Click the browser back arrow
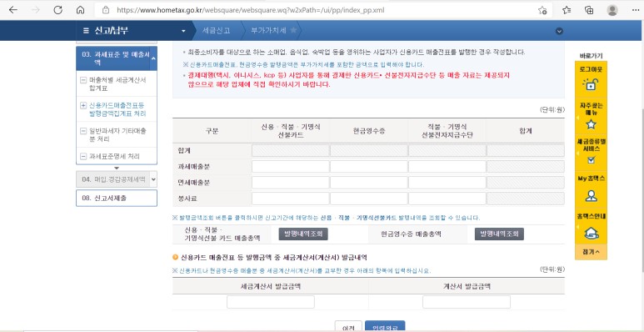 tap(13, 10)
